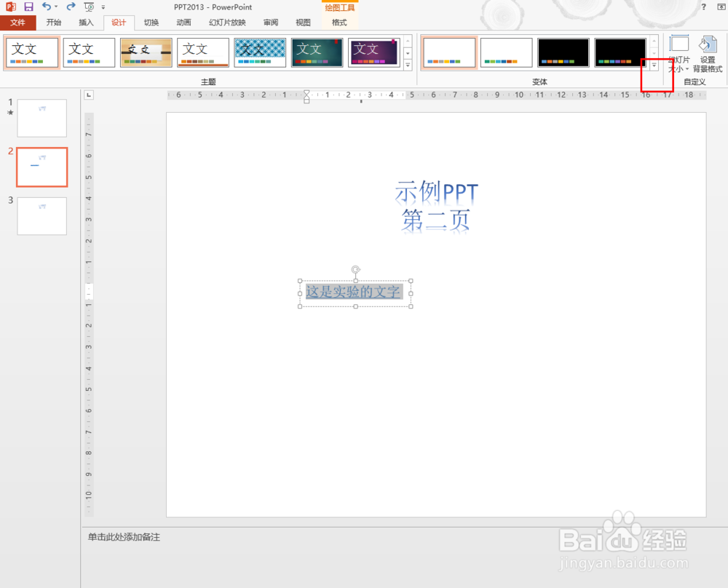Open the 审阅 tab
The width and height of the screenshot is (728, 588).
click(x=271, y=23)
